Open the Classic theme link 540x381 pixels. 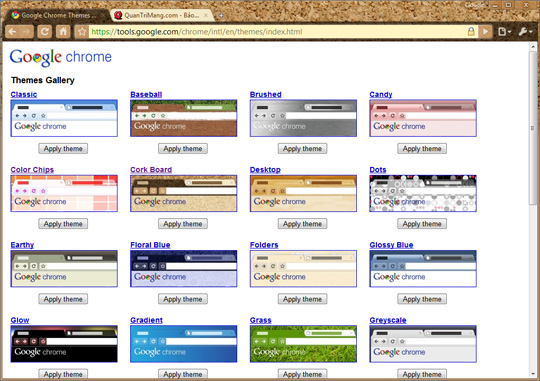pyautogui.click(x=23, y=94)
